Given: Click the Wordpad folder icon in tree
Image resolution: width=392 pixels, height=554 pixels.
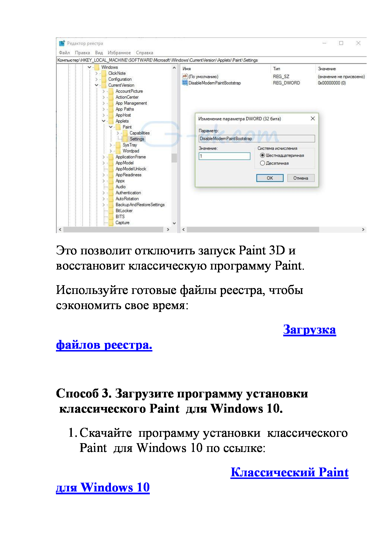Looking at the screenshot, I should (118, 151).
